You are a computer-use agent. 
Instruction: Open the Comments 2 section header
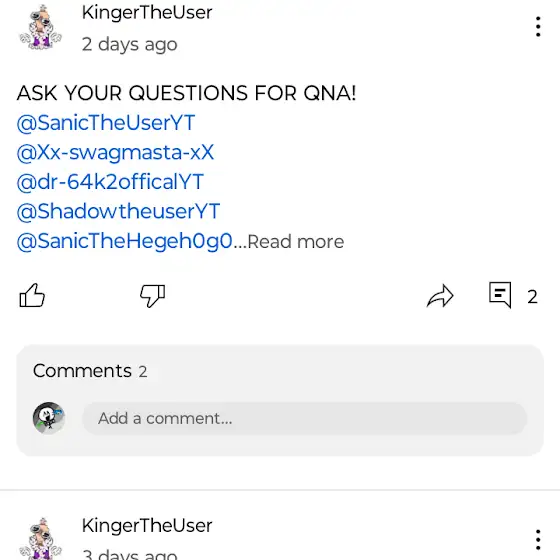pyautogui.click(x=90, y=371)
